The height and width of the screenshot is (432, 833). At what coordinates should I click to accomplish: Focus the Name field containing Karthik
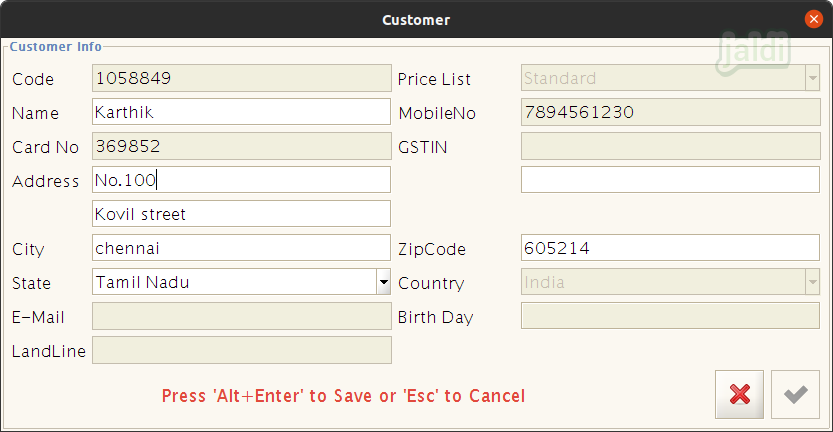coord(241,112)
